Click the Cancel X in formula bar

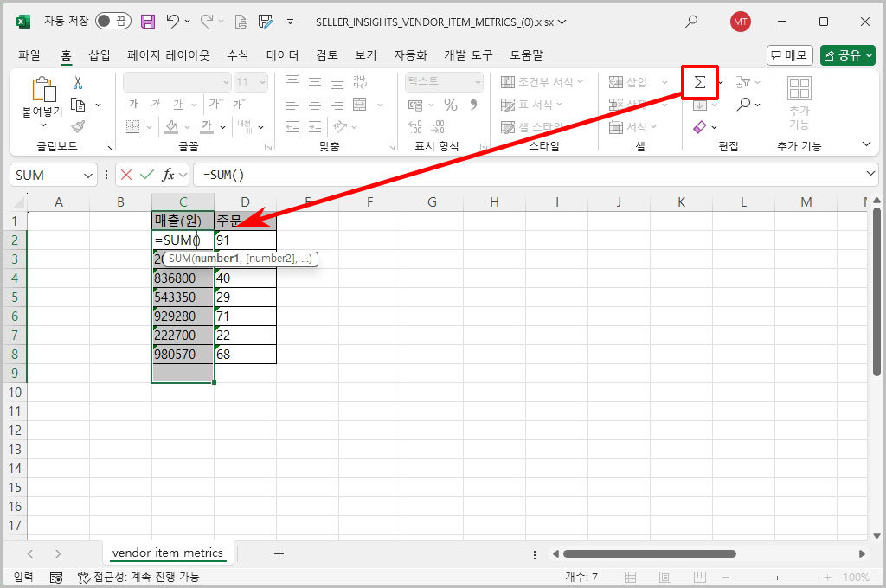point(126,175)
